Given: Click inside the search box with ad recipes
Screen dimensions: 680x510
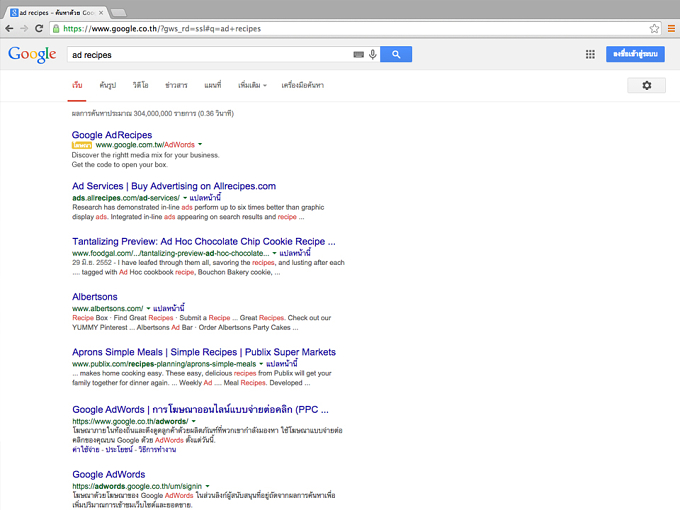Looking at the screenshot, I should point(210,55).
